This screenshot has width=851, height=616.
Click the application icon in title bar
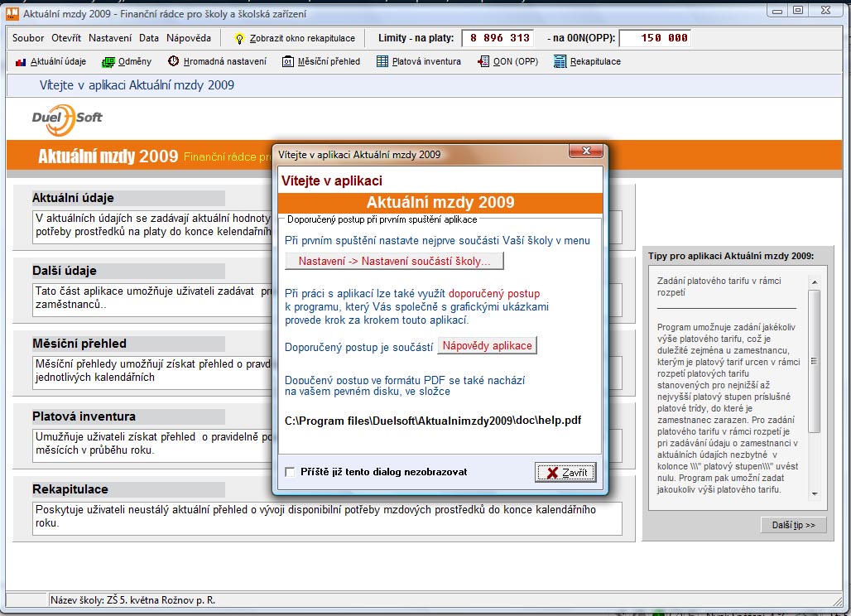pos(12,13)
